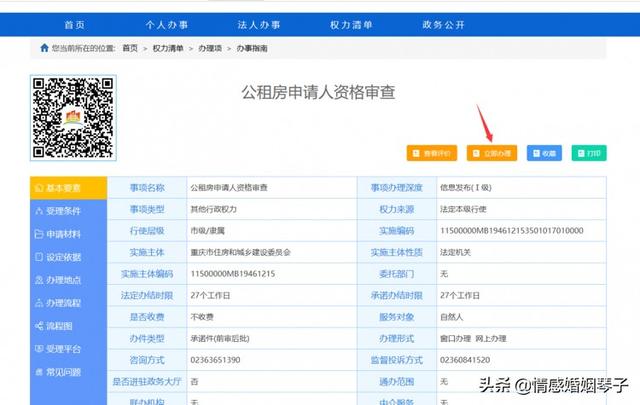
Task: Select the 申请材料 sidebar icon
Action: click(38, 234)
